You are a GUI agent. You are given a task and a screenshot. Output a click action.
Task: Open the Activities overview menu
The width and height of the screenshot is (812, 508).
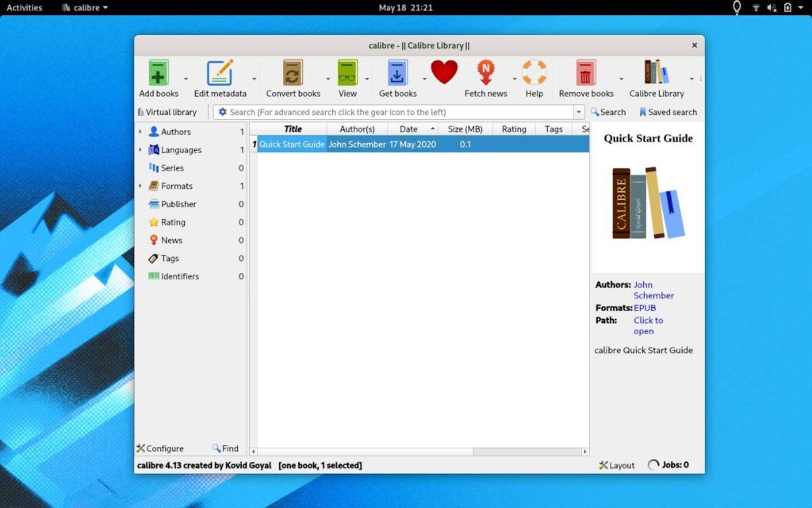tap(24, 7)
